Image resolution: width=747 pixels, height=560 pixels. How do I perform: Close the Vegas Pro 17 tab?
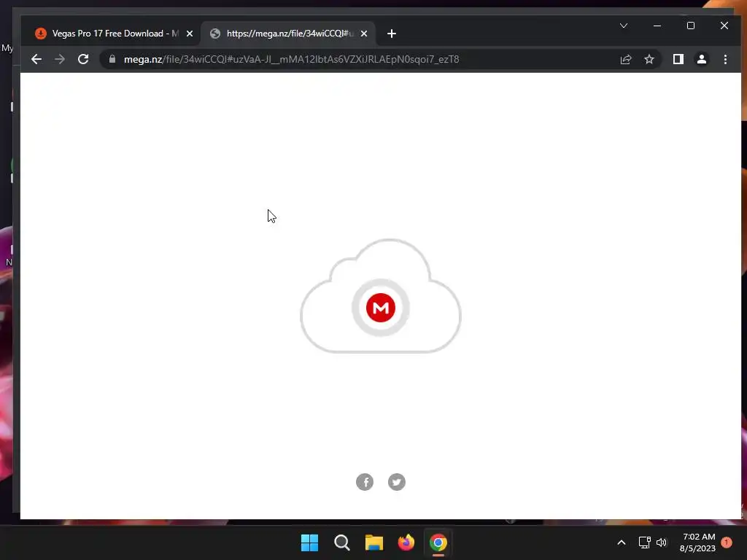click(x=190, y=34)
